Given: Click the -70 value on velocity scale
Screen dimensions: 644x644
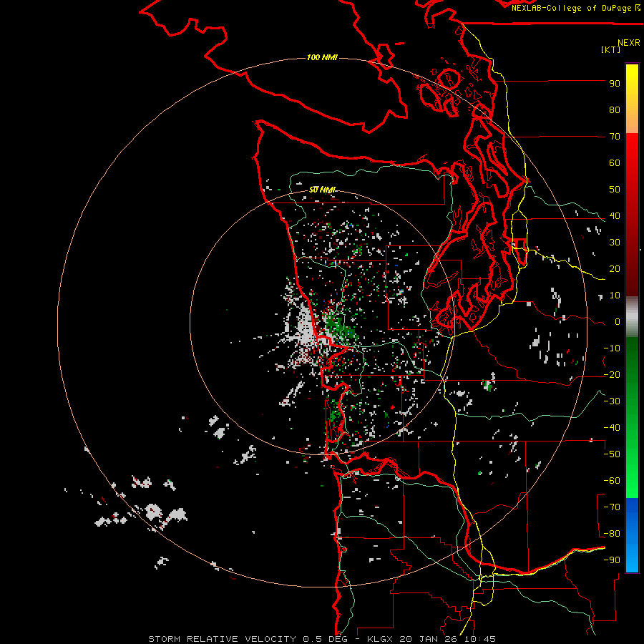Looking at the screenshot, I should pos(612,507).
